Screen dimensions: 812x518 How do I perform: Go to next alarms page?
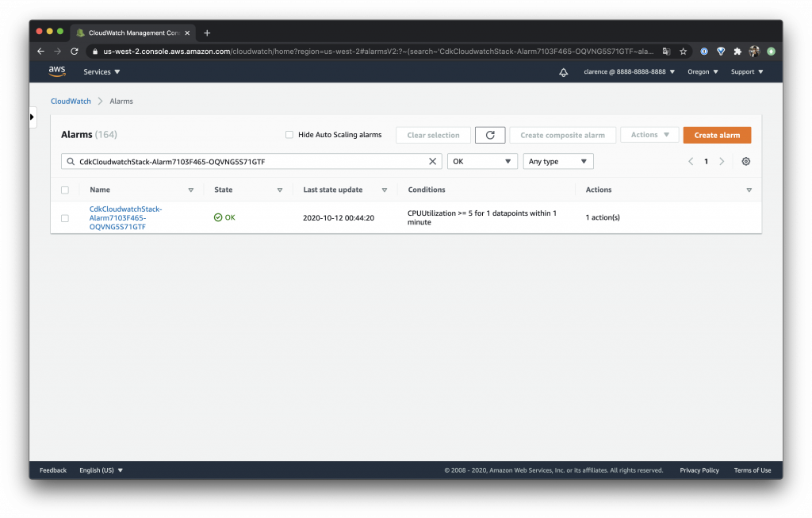(722, 161)
